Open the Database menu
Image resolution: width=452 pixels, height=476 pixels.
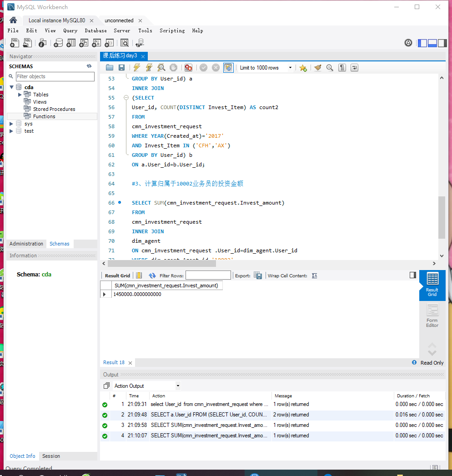(95, 30)
